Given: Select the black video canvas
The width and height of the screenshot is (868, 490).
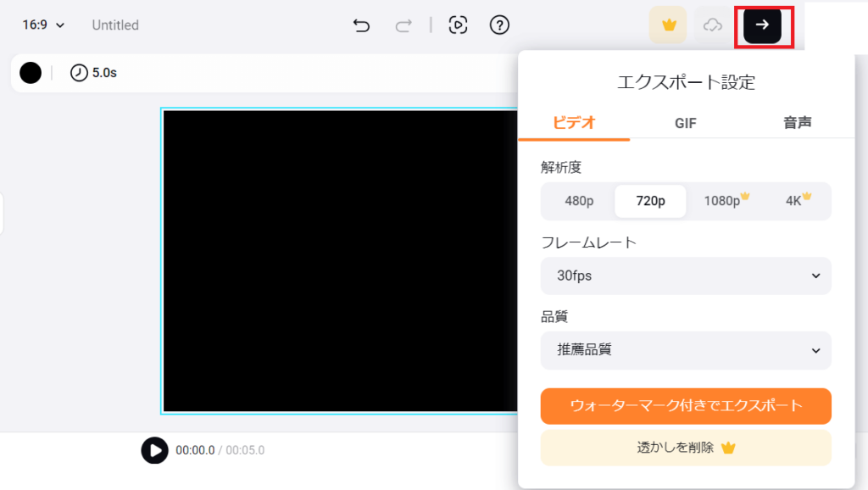Looking at the screenshot, I should [x=340, y=261].
